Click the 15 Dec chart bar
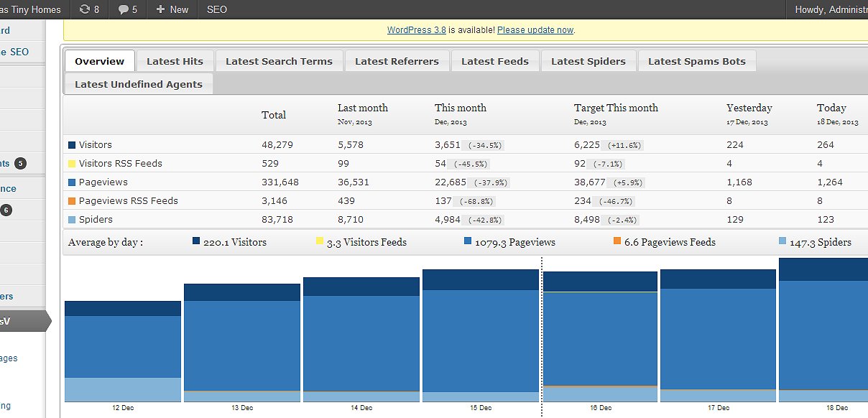 pos(480,338)
